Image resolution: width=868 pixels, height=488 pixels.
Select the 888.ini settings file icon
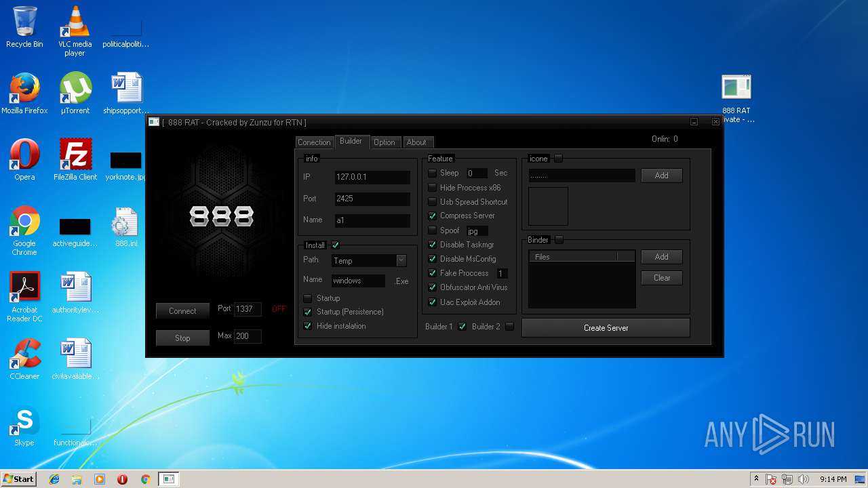pyautogui.click(x=125, y=226)
